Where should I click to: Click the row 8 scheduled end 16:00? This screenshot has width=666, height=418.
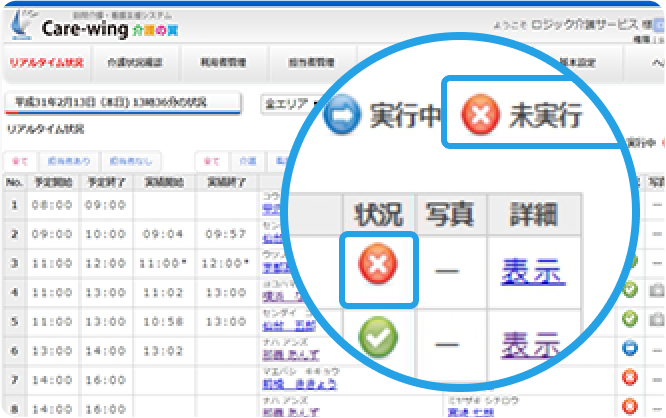point(105,409)
